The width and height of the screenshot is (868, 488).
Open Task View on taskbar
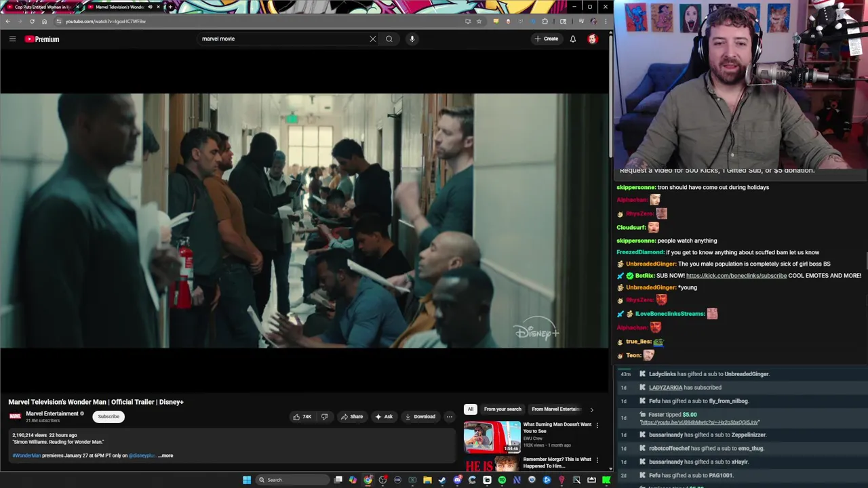[x=338, y=480]
